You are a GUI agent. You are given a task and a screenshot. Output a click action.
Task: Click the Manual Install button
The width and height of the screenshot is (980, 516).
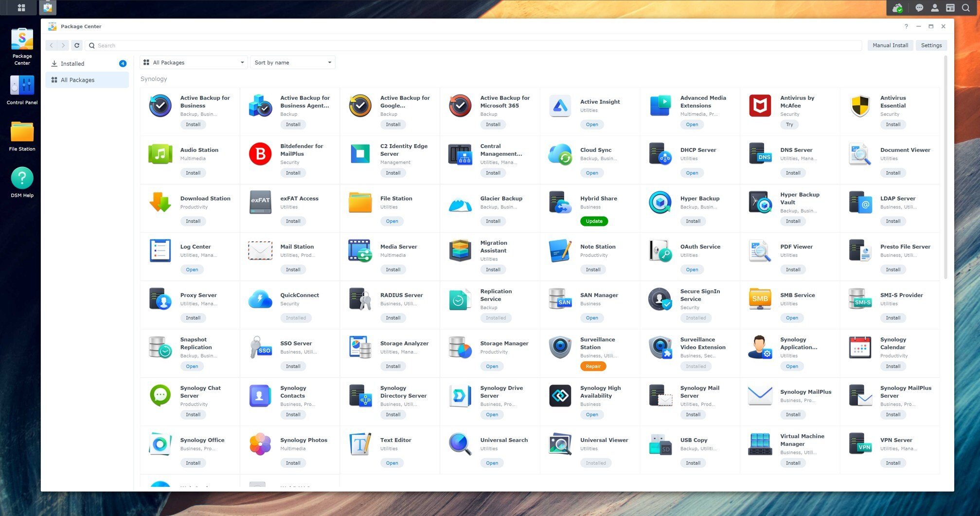coord(890,45)
